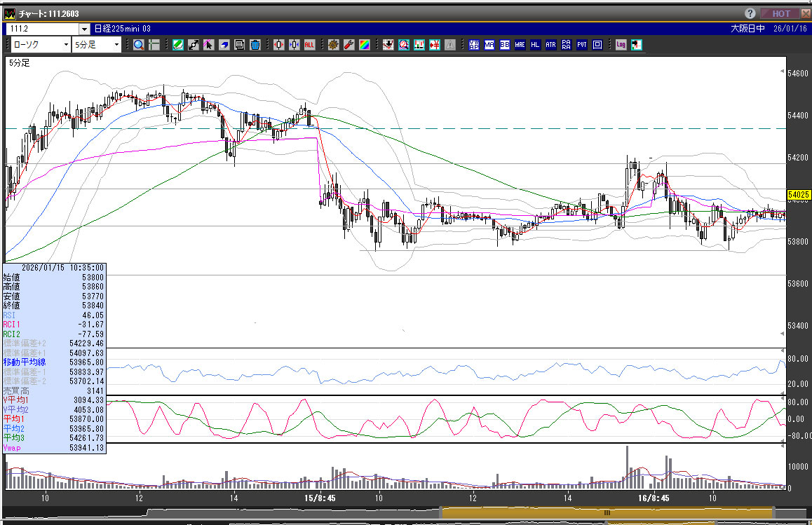
Task: Expand the 5分足 timeframe dropdown
Action: pyautogui.click(x=116, y=45)
